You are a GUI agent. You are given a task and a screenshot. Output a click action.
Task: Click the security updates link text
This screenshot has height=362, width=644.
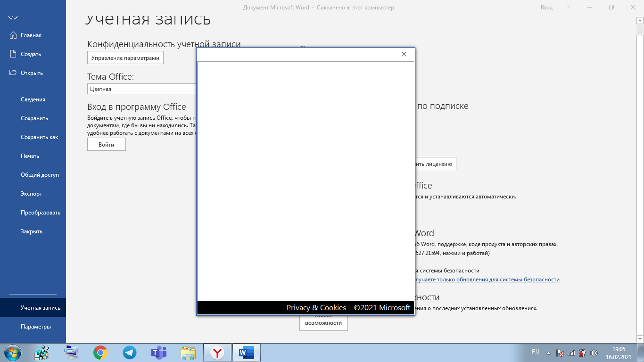click(x=487, y=280)
